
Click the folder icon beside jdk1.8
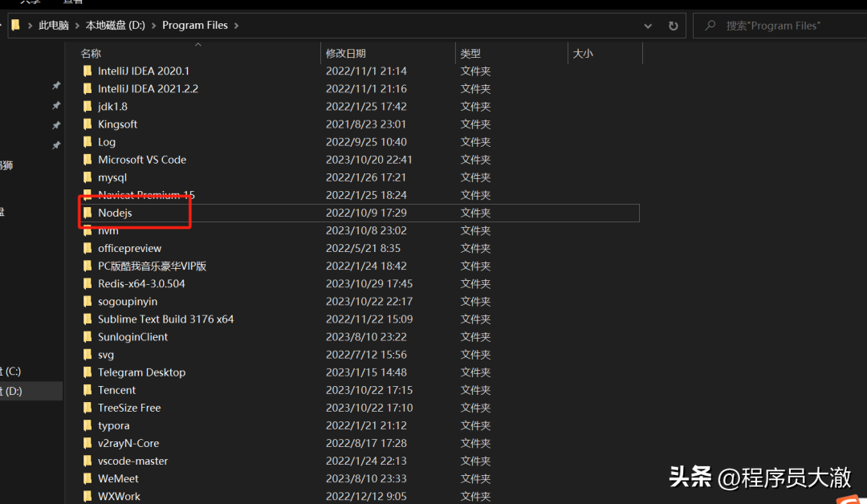pyautogui.click(x=88, y=106)
